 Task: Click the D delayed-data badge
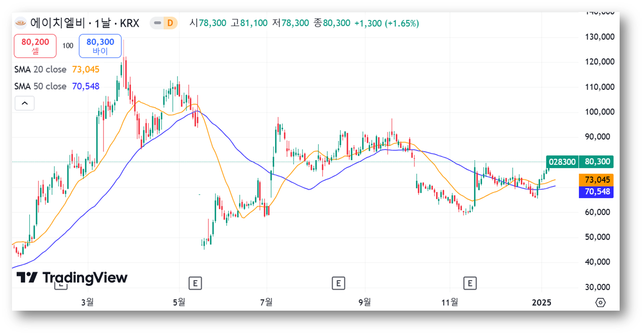tap(170, 23)
